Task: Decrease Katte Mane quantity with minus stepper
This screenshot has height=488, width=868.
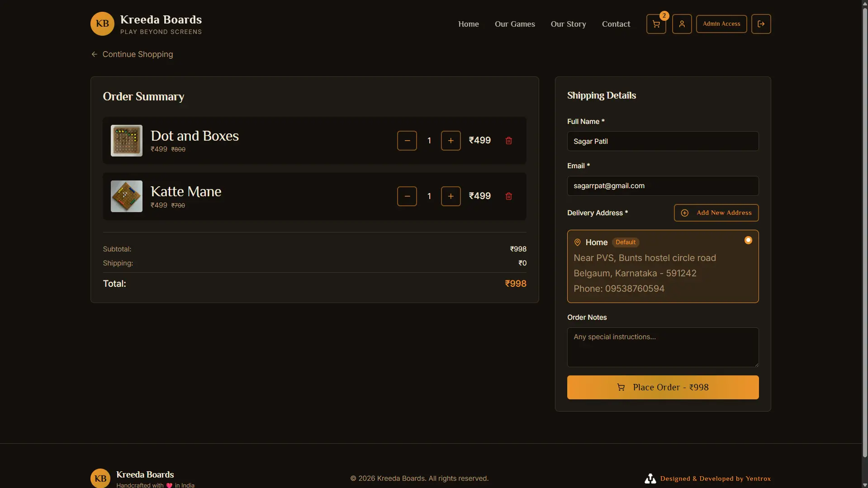Action: click(406, 196)
